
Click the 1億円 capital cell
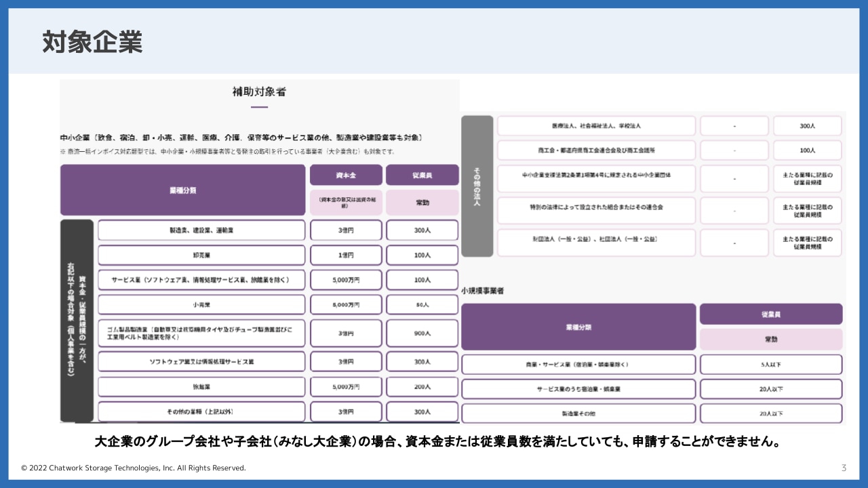point(347,256)
